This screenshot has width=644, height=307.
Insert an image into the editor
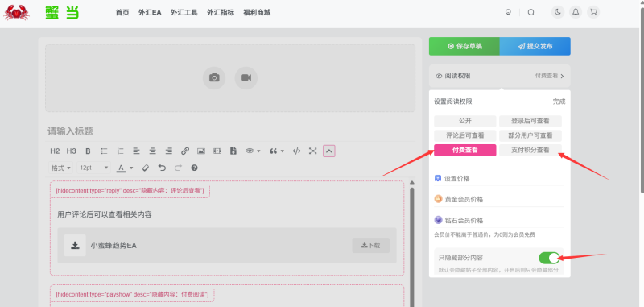pos(201,151)
